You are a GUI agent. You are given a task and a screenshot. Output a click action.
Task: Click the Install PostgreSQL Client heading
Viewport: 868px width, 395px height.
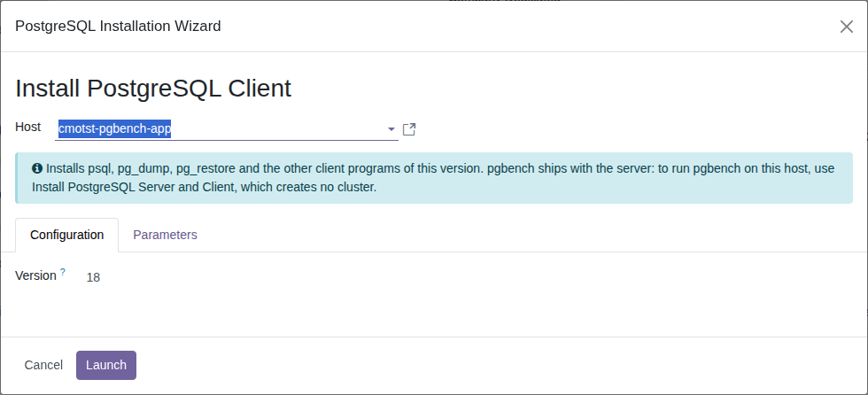click(x=153, y=89)
